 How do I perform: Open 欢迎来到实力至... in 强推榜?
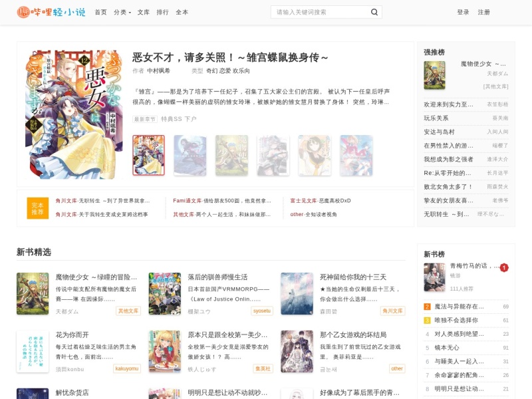click(448, 104)
